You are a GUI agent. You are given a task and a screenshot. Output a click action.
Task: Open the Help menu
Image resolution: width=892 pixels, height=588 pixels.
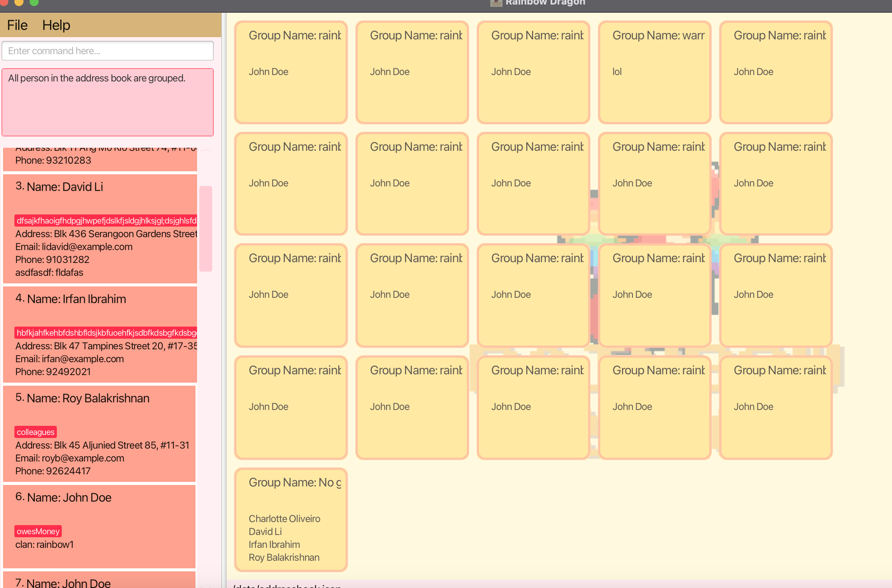coord(56,25)
